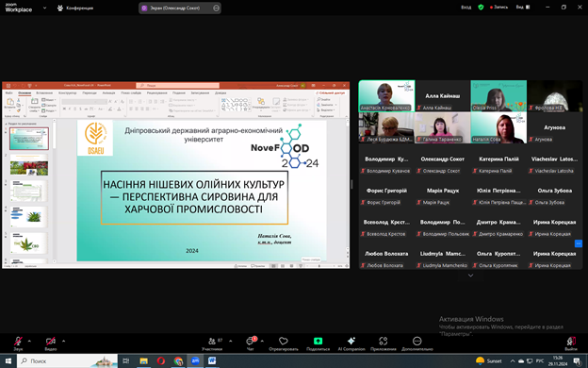Open the Участники participants panel

[212, 343]
